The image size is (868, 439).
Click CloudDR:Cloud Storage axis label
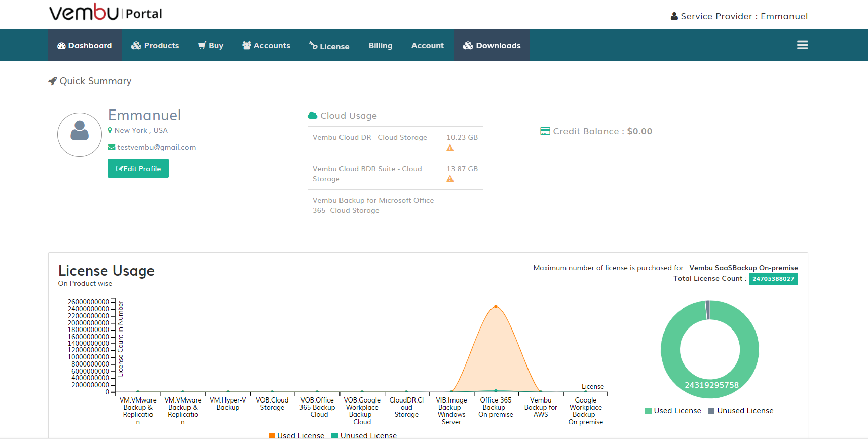point(406,407)
